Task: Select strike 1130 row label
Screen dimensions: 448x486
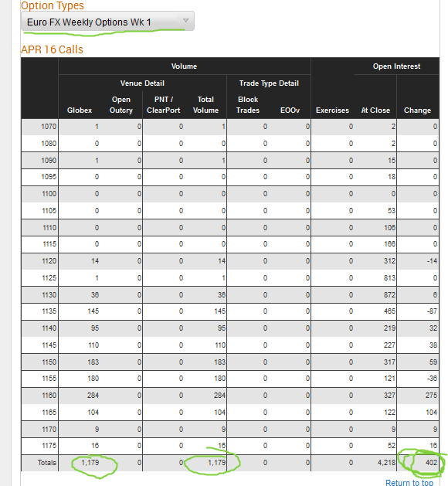Action: [49, 294]
